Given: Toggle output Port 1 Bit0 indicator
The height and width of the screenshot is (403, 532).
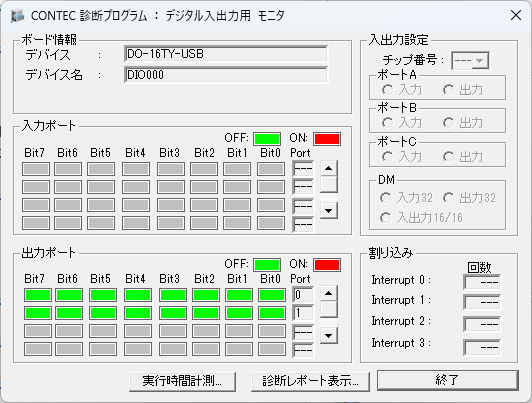Looking at the screenshot, I should point(271,313).
